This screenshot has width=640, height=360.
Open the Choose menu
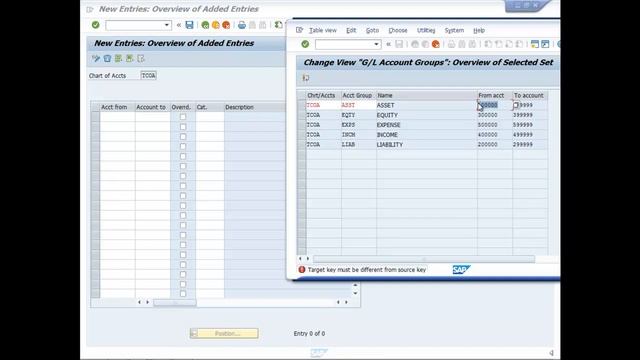pyautogui.click(x=398, y=30)
